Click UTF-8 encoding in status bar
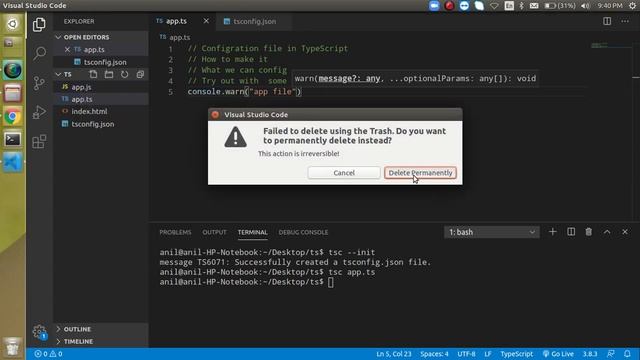640x360 pixels. coord(466,353)
